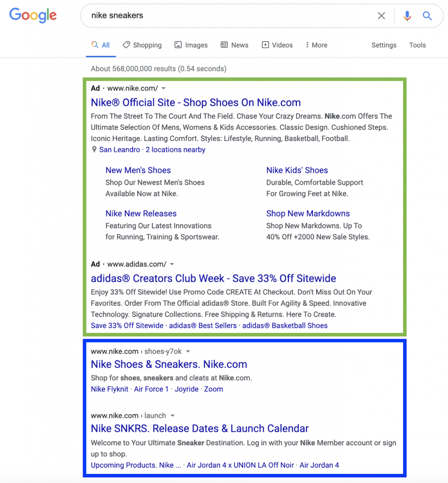Viewport: 448px width, 483px height.
Task: Click the Save 33% Off Sitewide sitelink
Action: click(127, 325)
